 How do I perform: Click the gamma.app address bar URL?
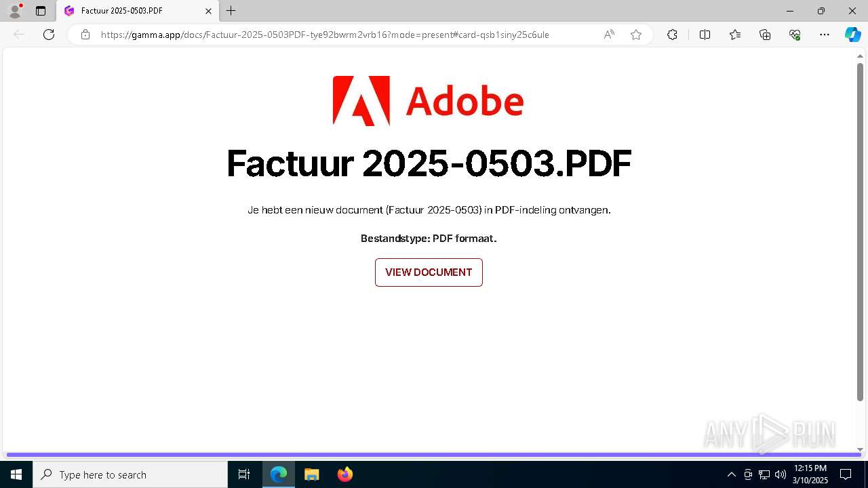325,35
